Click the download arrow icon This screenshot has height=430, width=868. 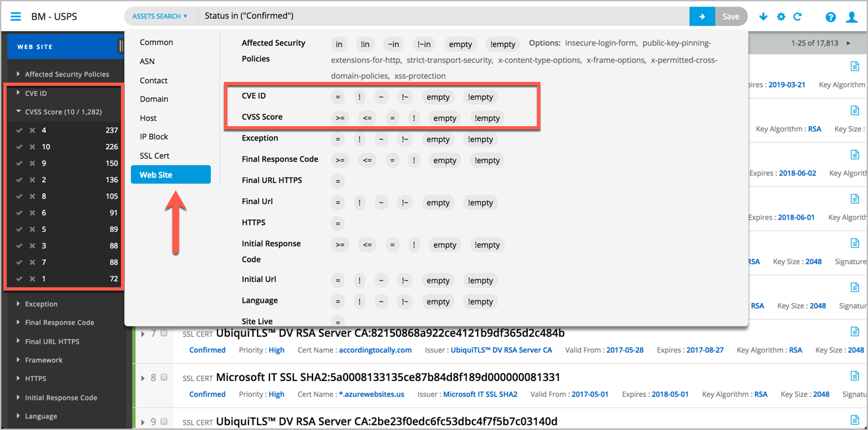point(763,17)
